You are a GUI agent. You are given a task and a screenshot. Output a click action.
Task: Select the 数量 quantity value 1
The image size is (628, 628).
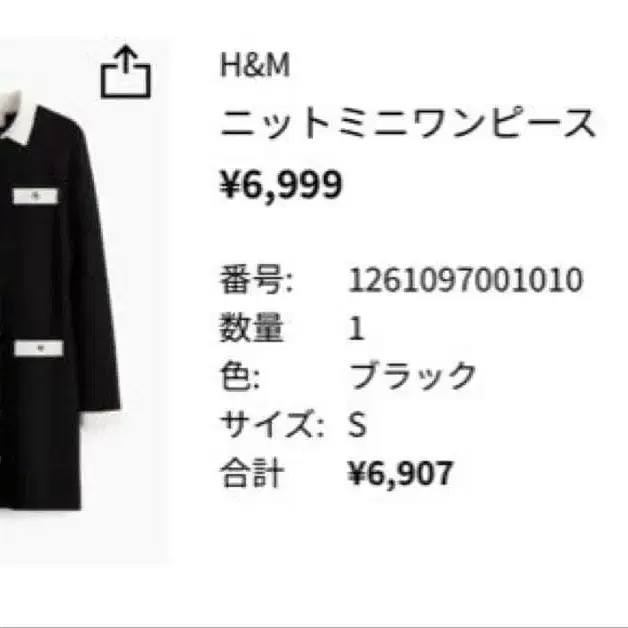(356, 328)
